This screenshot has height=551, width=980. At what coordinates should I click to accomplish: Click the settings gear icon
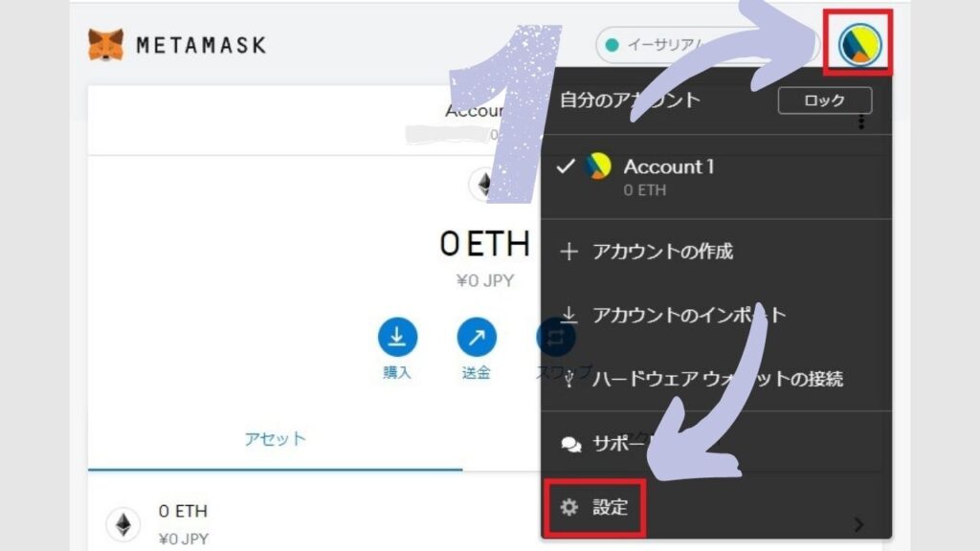pos(568,507)
